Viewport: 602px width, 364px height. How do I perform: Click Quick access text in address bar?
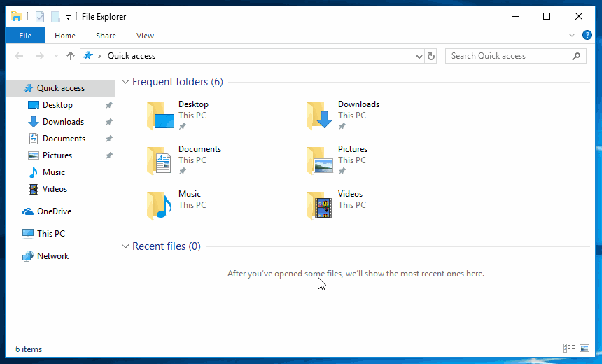(132, 56)
